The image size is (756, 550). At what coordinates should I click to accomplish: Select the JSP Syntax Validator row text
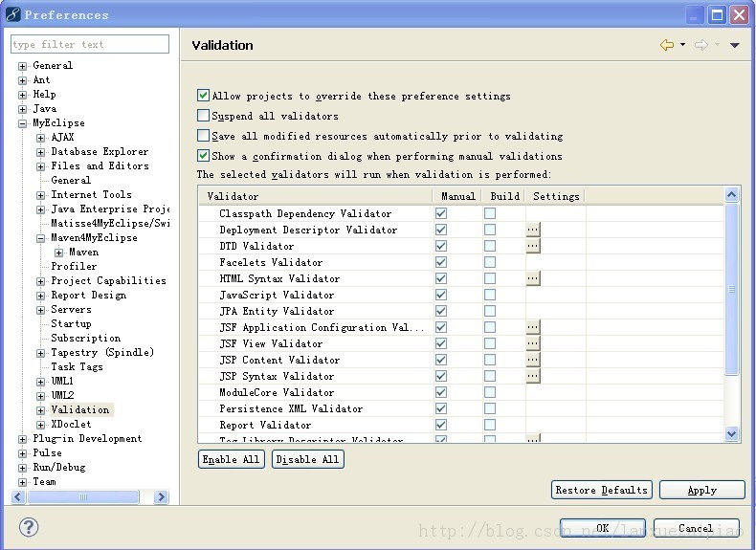tap(277, 376)
